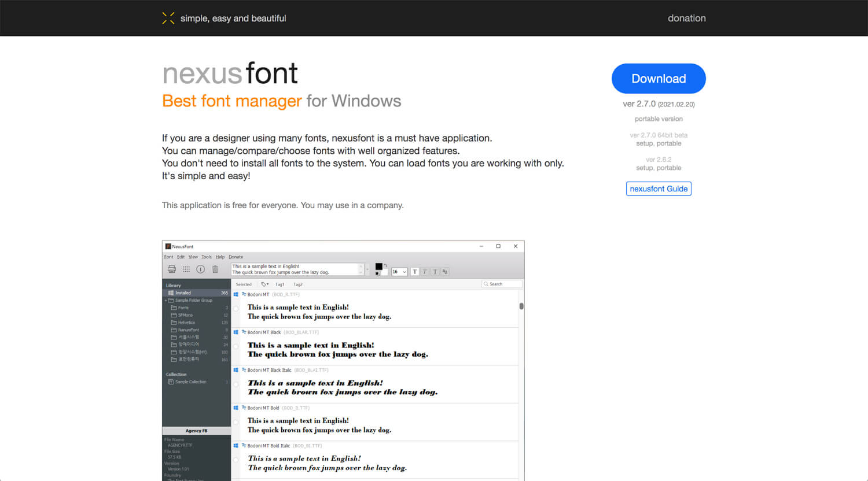Open the tag icon dropdown arrow
The height and width of the screenshot is (481, 868).
[267, 284]
